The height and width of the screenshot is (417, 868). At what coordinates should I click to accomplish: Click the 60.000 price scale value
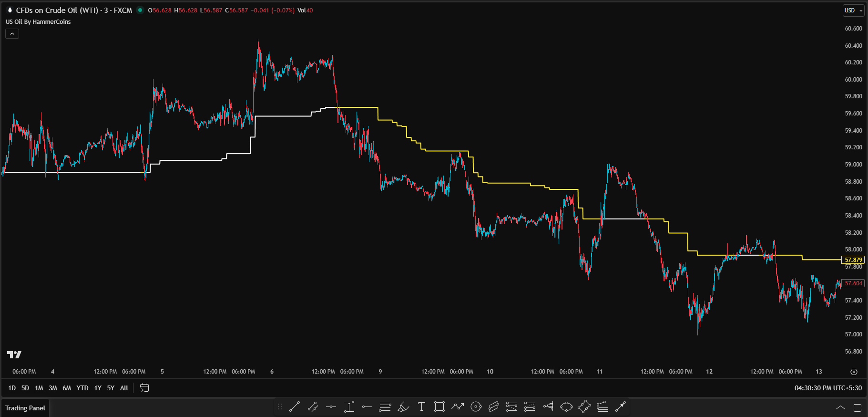(x=853, y=80)
